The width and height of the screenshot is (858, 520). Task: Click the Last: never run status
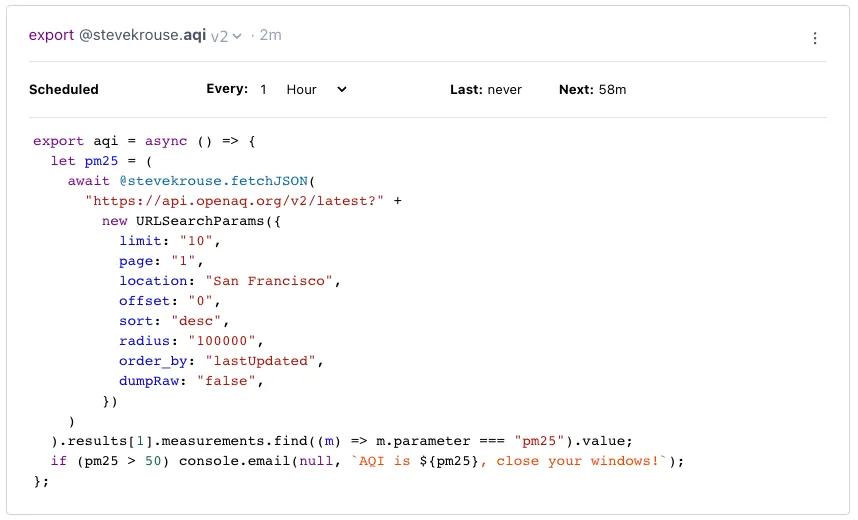(486, 89)
